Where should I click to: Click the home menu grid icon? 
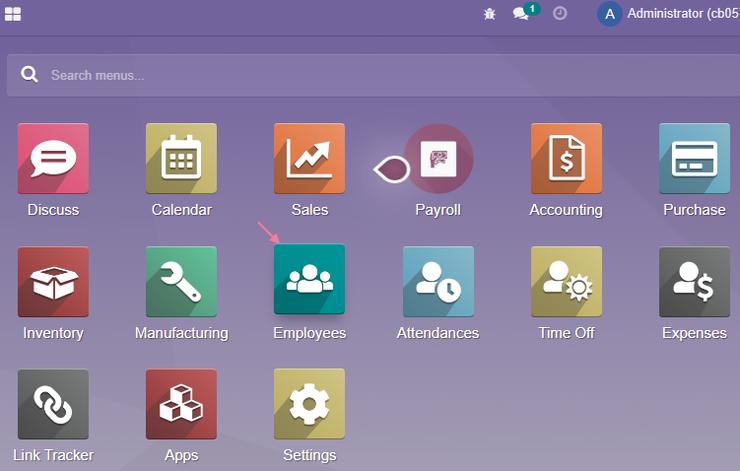pyautogui.click(x=13, y=14)
